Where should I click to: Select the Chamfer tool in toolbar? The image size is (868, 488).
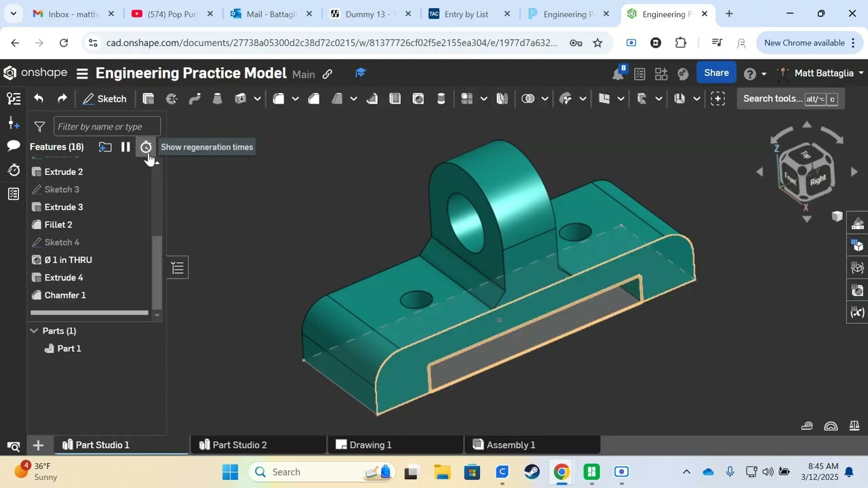coord(314,99)
